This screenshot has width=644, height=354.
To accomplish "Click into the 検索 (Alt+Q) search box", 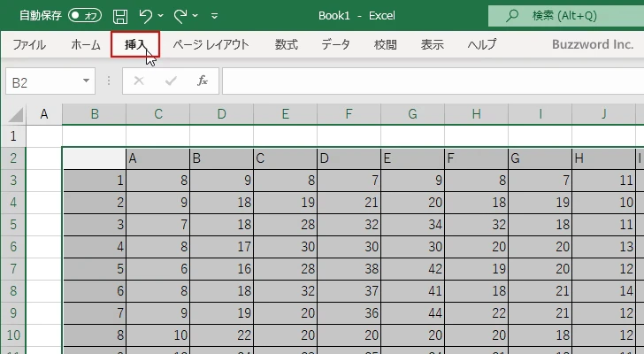I will click(566, 16).
